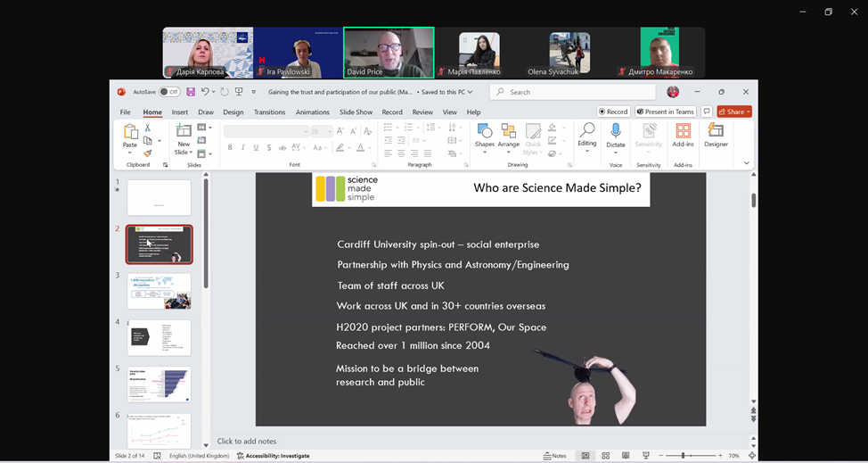868x463 pixels.
Task: Open the Editing group dropdown
Action: pos(586,138)
